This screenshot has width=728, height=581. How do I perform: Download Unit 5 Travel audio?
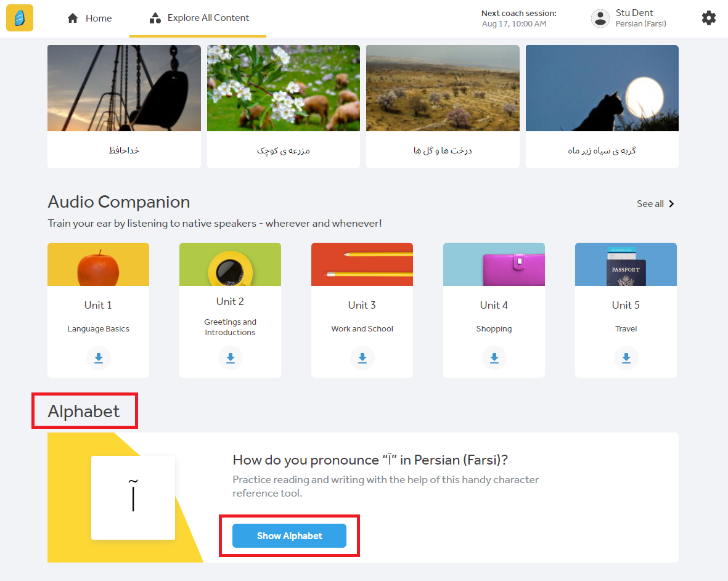coord(626,358)
